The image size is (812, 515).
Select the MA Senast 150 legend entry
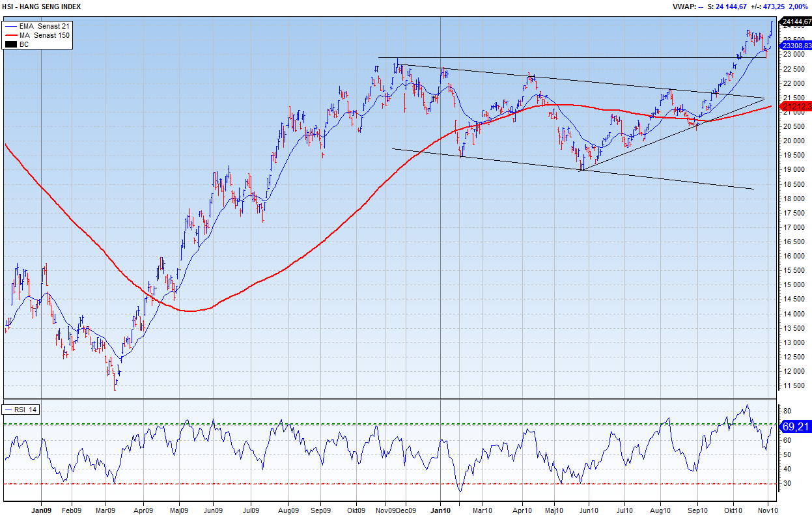point(44,35)
